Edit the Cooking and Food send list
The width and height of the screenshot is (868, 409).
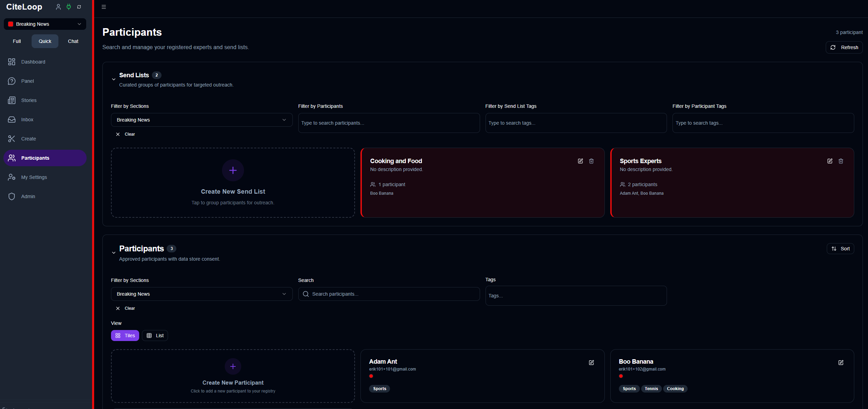coord(580,161)
